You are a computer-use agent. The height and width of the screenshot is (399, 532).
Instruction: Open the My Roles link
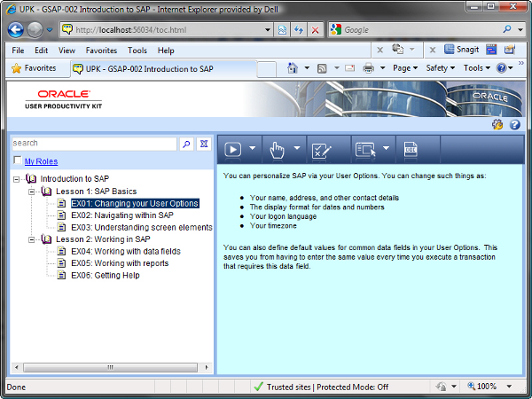click(41, 161)
